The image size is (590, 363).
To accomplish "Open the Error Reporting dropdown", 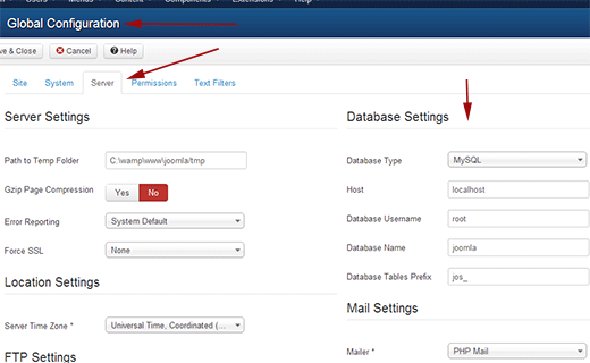I will [175, 221].
